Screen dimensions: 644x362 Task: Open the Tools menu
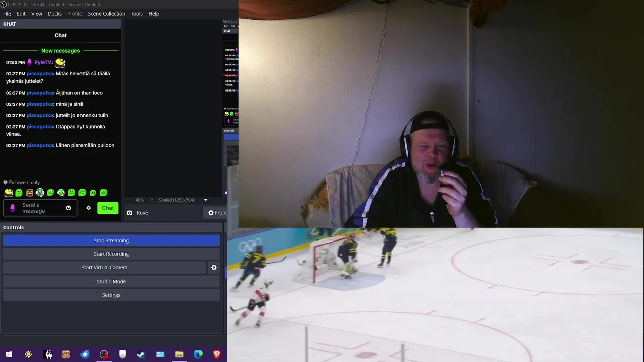tap(137, 14)
